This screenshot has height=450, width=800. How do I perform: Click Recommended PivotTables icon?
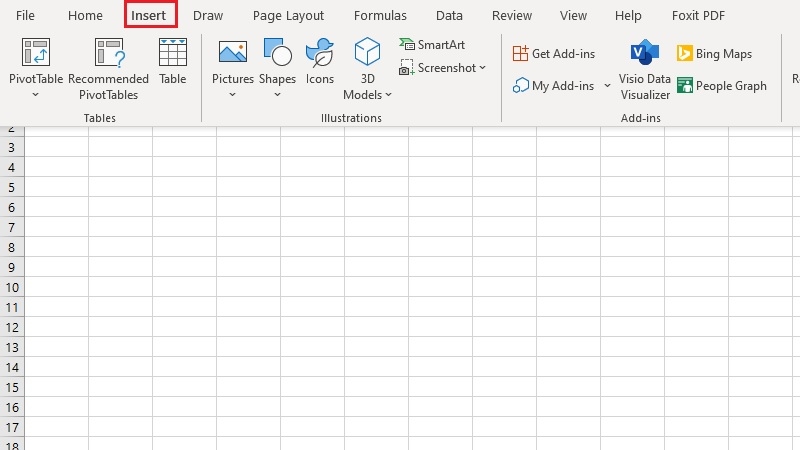click(x=109, y=52)
